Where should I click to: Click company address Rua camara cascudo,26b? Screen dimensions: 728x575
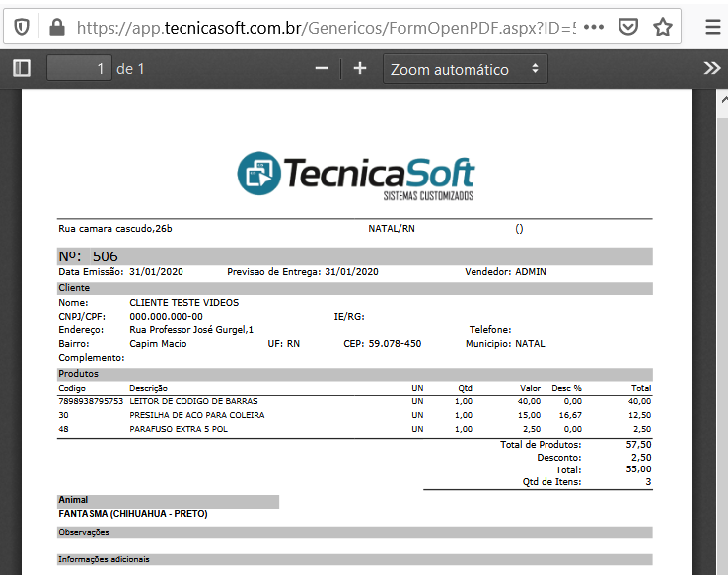(x=115, y=229)
